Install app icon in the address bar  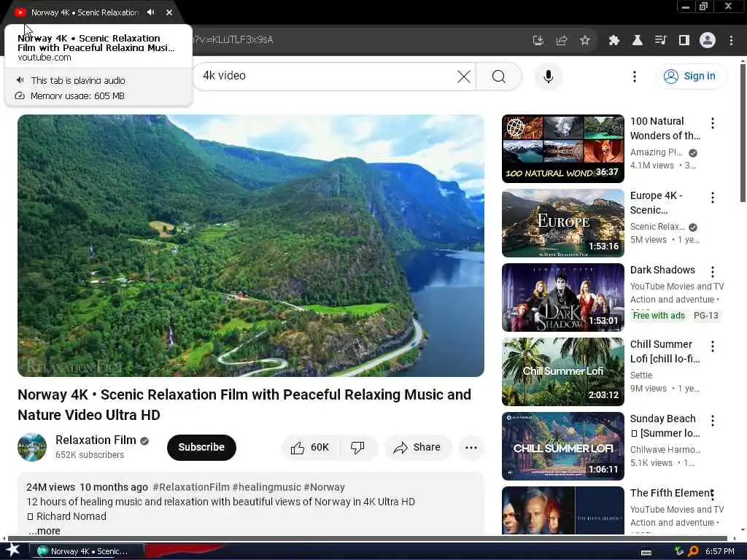tap(538, 40)
